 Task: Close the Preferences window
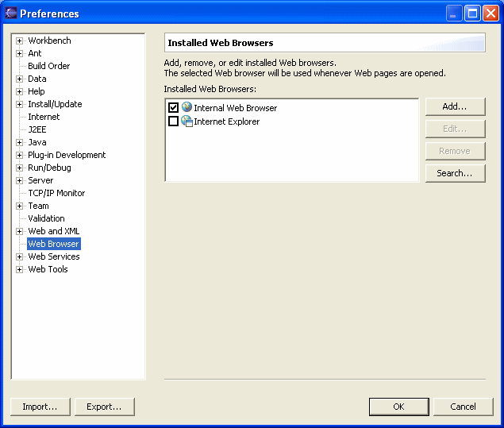pos(491,13)
